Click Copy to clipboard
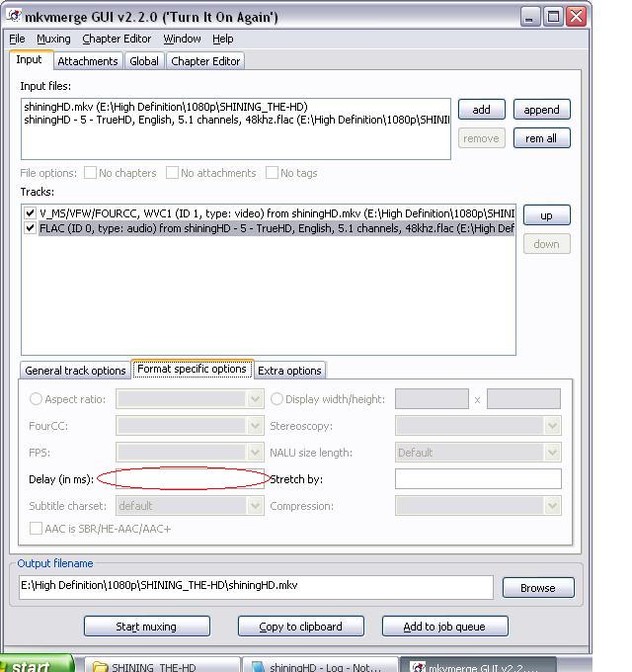Viewport: 632px width, 672px height. pyautogui.click(x=301, y=627)
